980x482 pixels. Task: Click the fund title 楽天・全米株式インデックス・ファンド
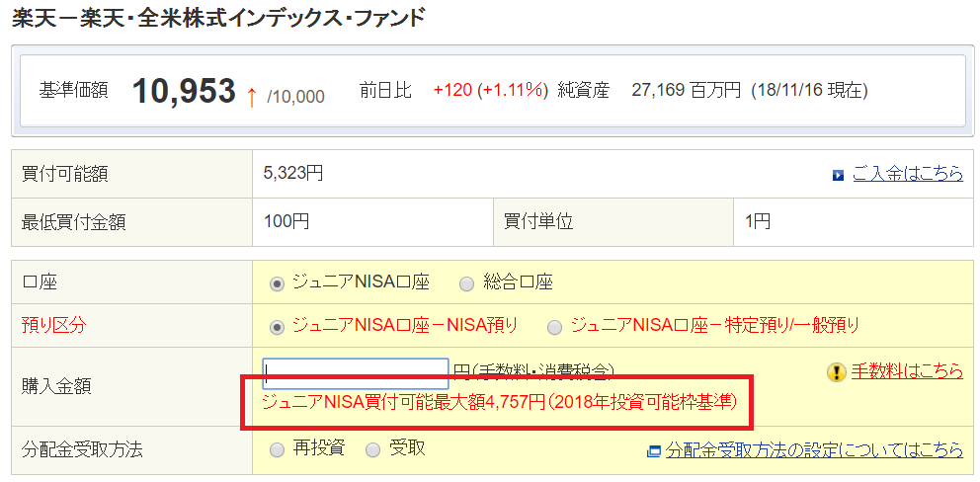coord(218,18)
